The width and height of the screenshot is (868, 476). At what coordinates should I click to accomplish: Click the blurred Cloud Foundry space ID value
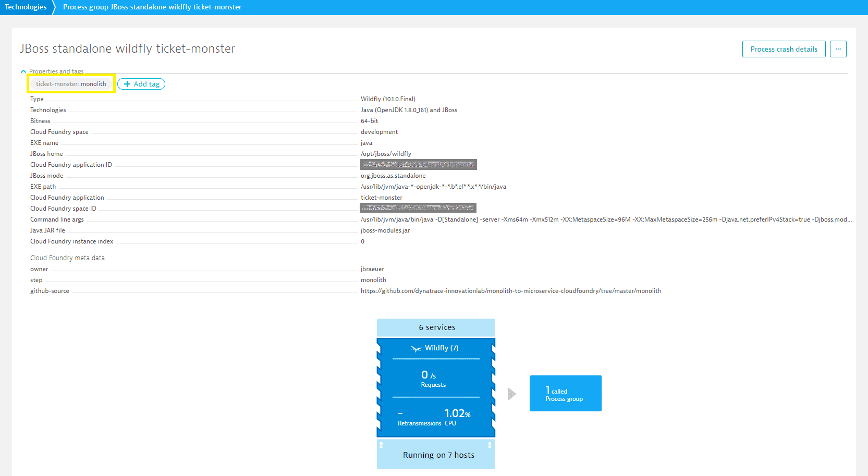click(x=418, y=209)
